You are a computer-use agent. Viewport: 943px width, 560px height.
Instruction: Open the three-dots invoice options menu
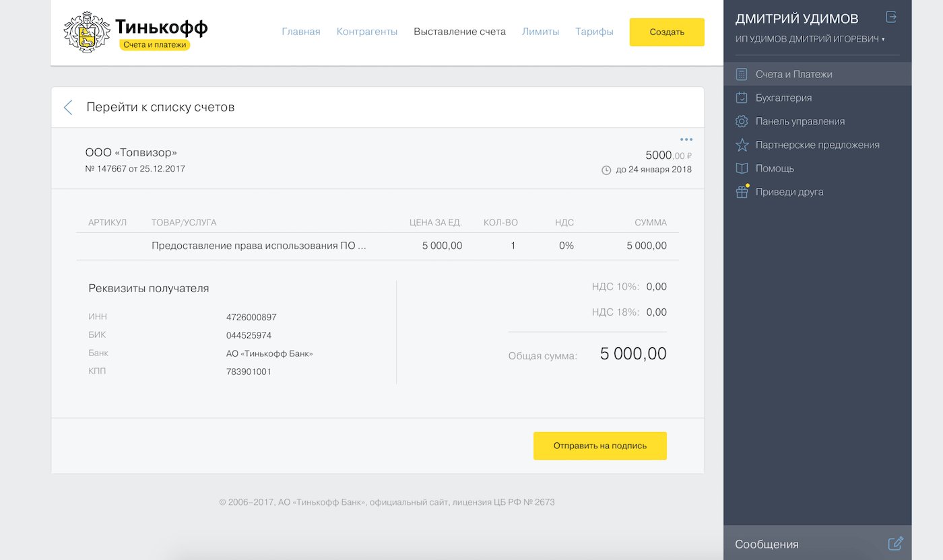[x=686, y=139]
